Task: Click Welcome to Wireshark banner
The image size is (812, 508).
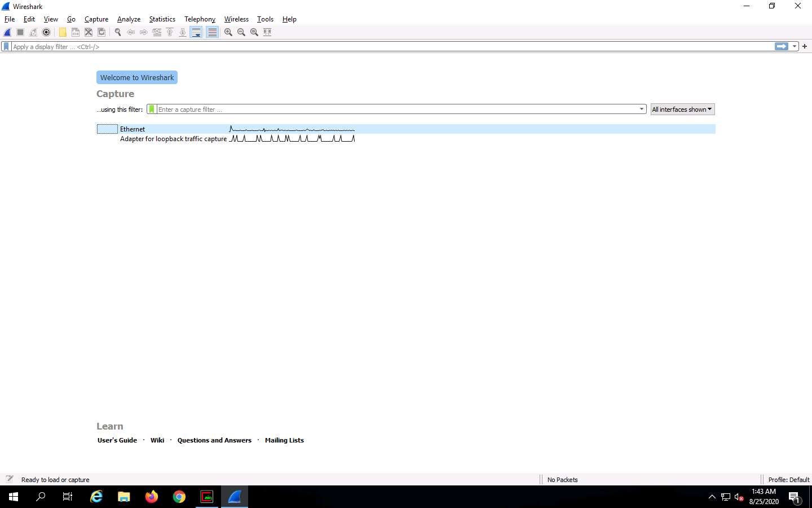Action: pyautogui.click(x=137, y=77)
